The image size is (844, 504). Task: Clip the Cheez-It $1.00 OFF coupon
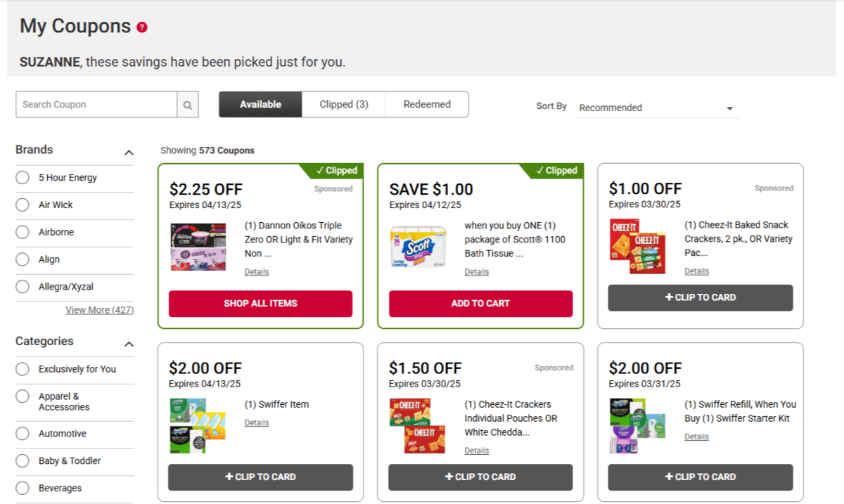[x=700, y=297]
